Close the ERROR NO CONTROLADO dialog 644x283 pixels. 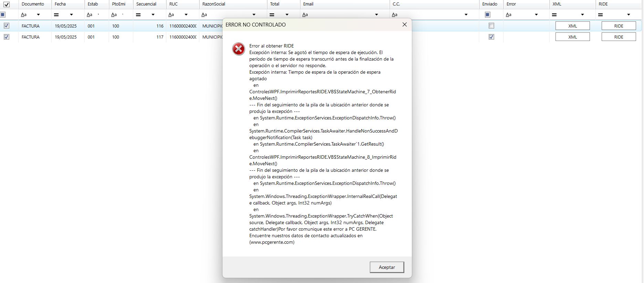pyautogui.click(x=405, y=24)
